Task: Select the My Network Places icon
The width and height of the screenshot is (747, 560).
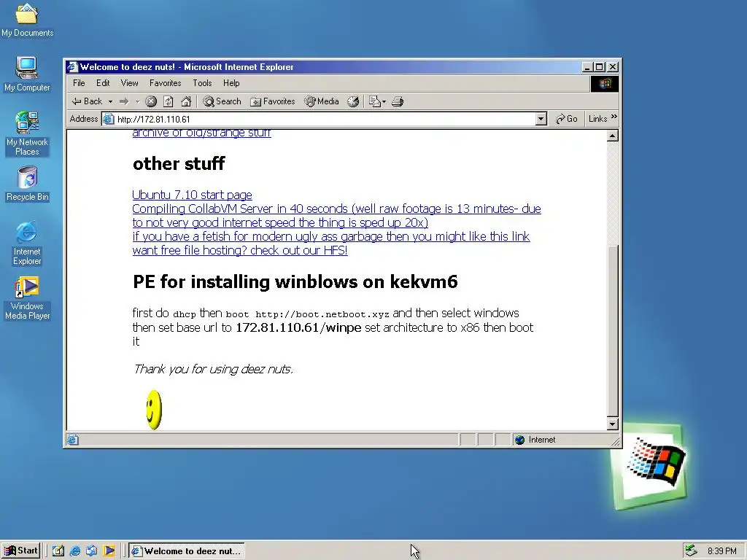Action: (x=27, y=133)
